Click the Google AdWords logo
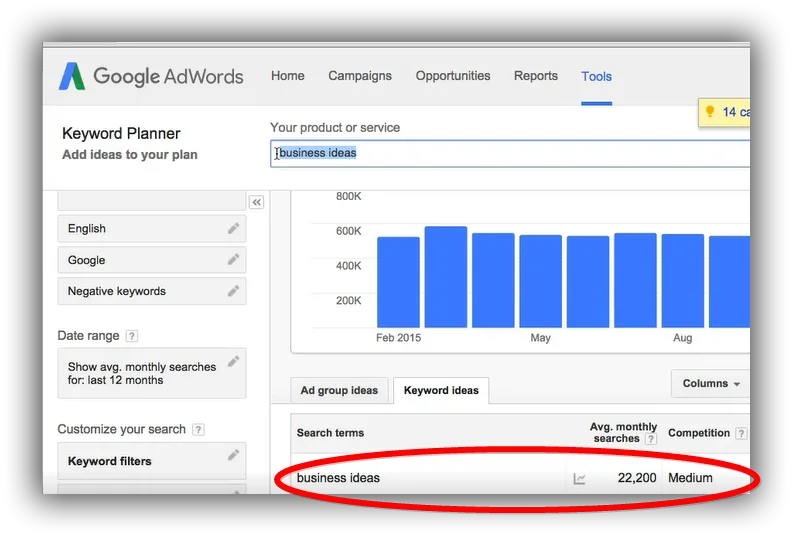Viewport: 792px width, 536px height. coord(151,76)
